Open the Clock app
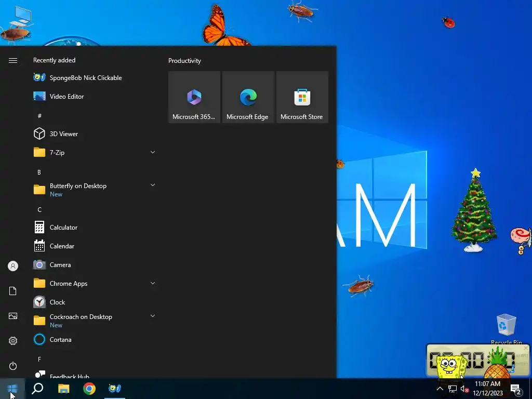The width and height of the screenshot is (532, 399). [95, 302]
